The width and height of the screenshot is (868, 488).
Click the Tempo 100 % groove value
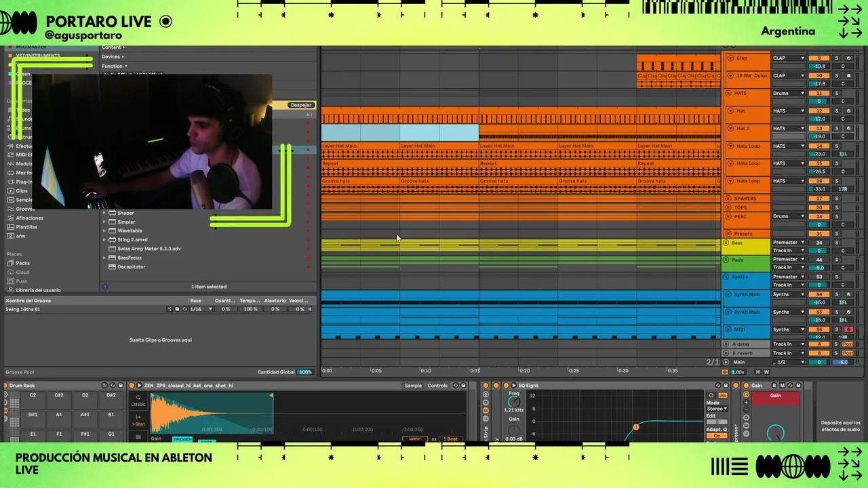250,309
